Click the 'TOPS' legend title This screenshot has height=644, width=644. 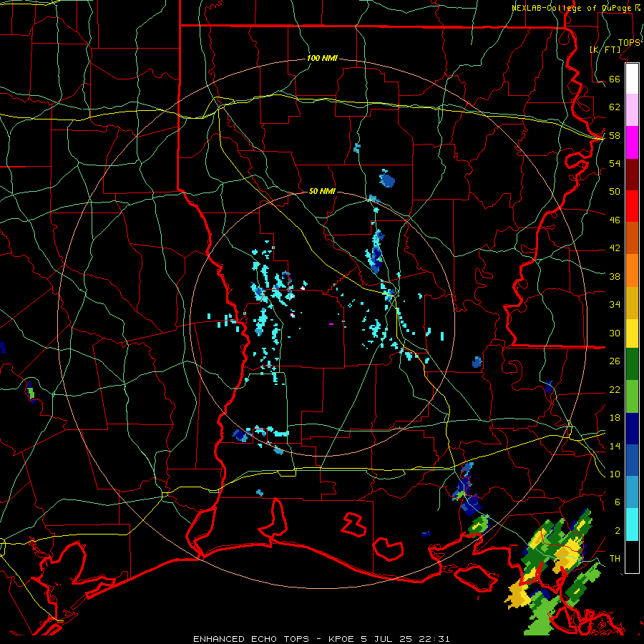[629, 42]
